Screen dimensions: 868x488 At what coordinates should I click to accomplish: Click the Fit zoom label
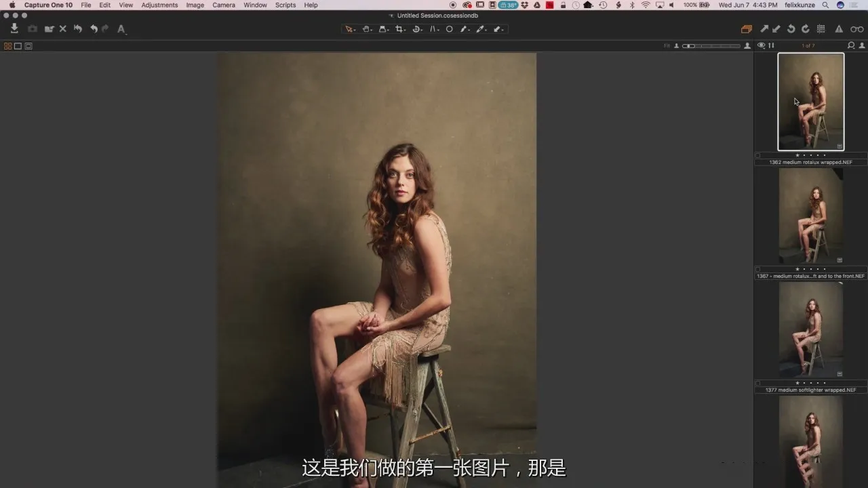click(x=667, y=46)
